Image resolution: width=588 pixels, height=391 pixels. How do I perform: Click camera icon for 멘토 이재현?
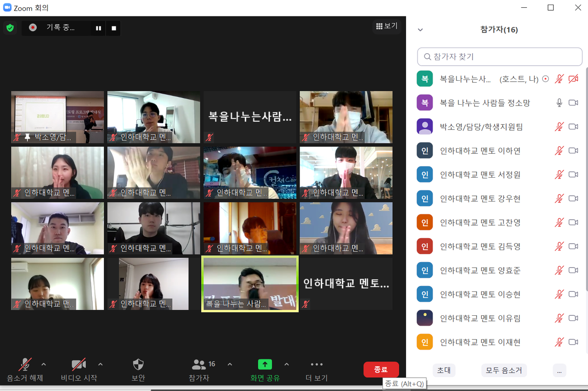click(573, 342)
